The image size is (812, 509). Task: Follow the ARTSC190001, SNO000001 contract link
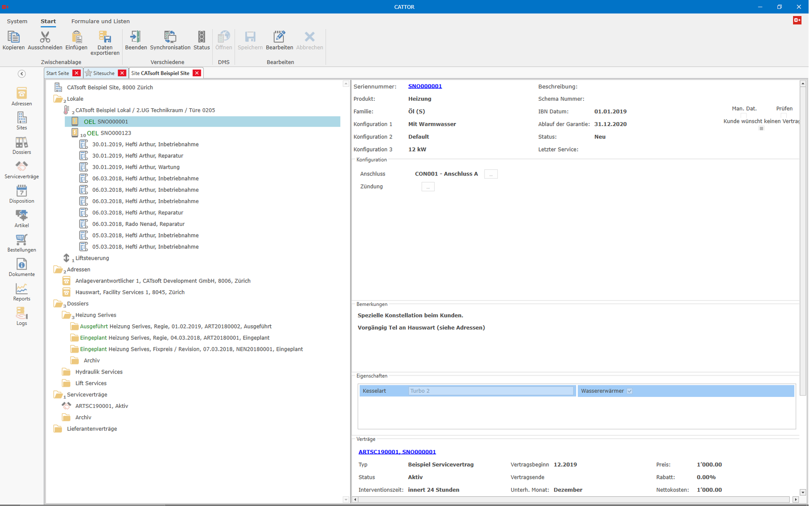tap(397, 451)
